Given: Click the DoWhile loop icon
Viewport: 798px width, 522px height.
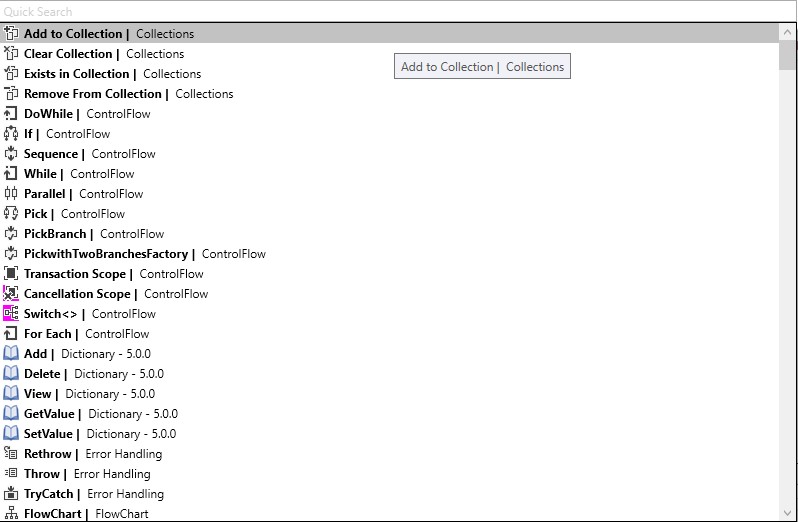Looking at the screenshot, I should 11,114.
